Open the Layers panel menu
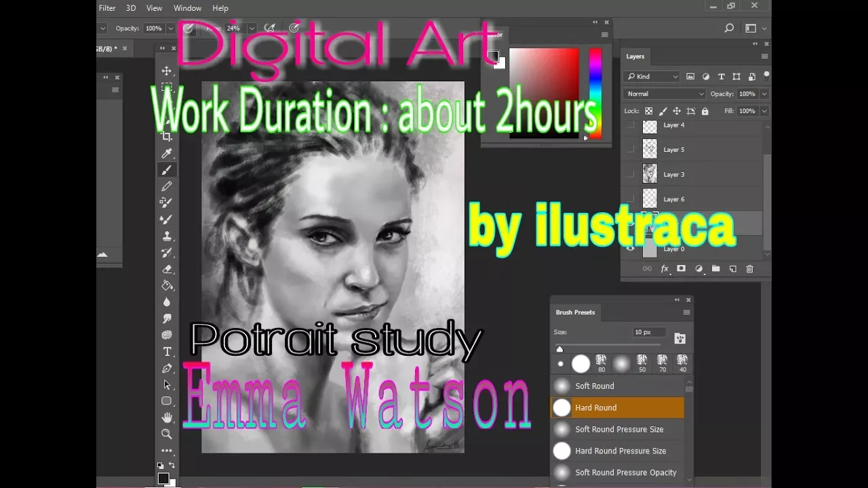This screenshot has height=488, width=868. point(764,56)
